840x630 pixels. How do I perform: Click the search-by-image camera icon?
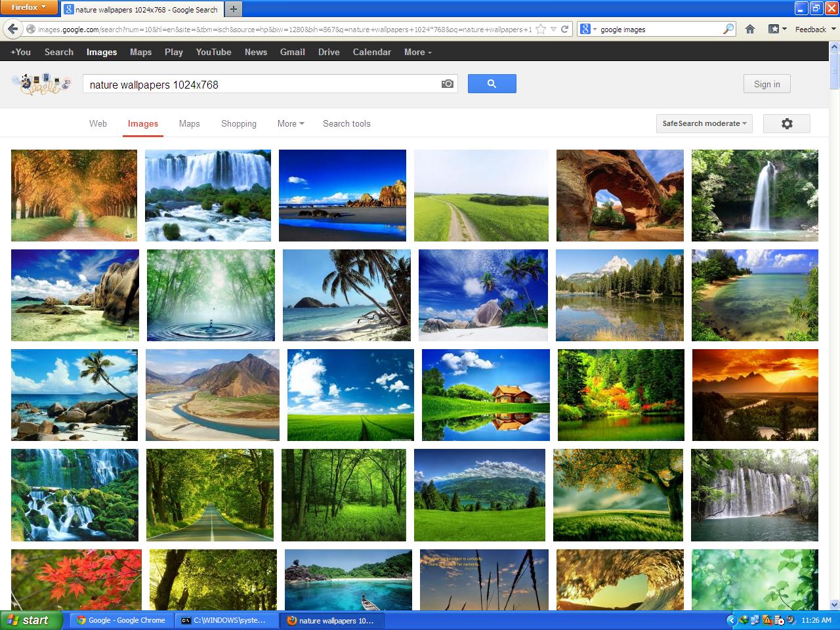[446, 83]
